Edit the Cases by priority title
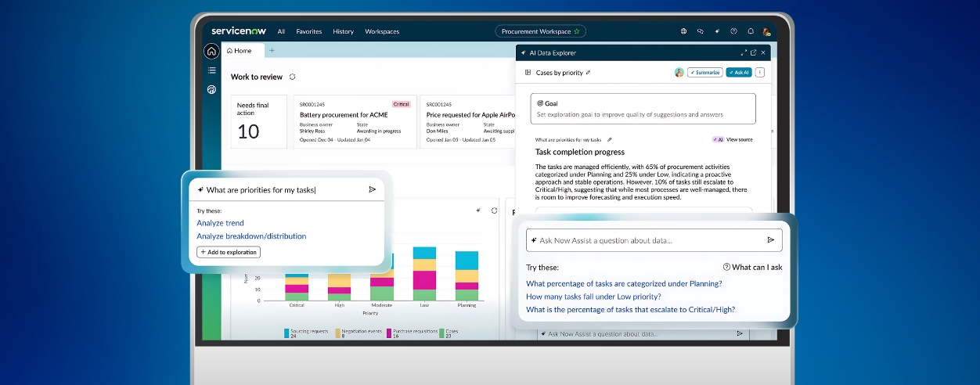980x385 pixels. point(589,73)
